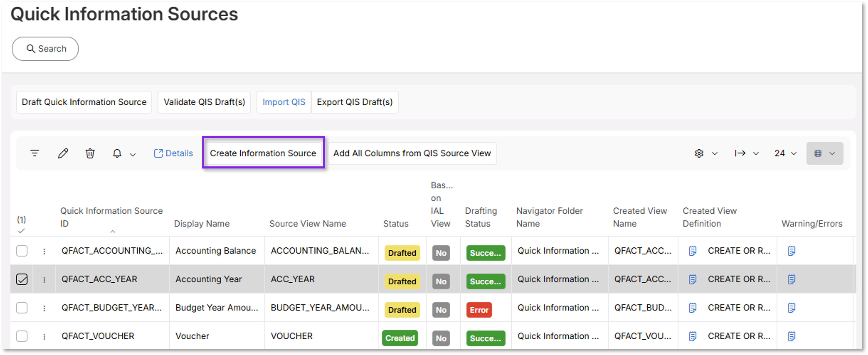Click Create Information Source button
868x355 pixels.
[263, 153]
